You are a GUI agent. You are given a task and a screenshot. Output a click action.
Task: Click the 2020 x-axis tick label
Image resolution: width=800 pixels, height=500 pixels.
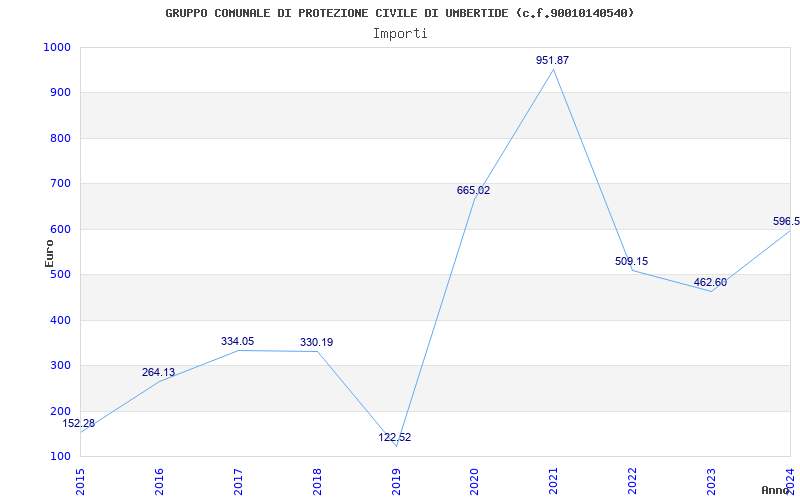click(x=474, y=481)
